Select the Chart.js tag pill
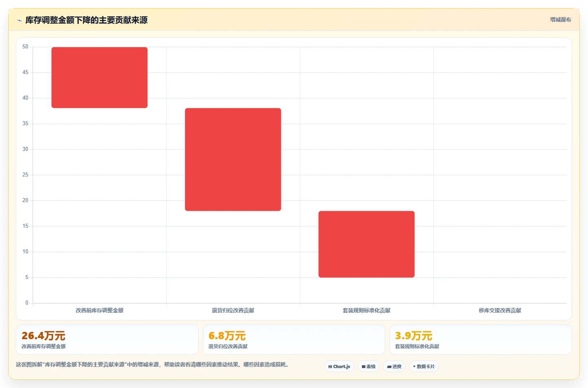This screenshot has width=588, height=388. (339, 366)
